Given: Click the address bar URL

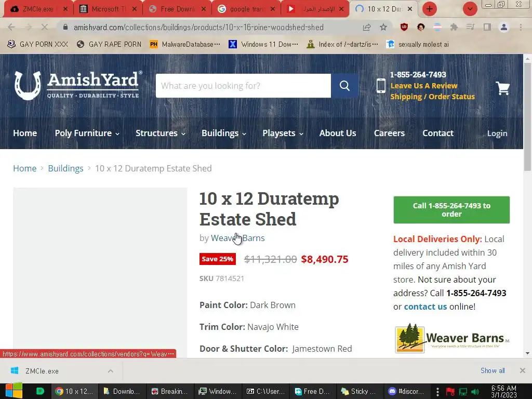Looking at the screenshot, I should click(198, 27).
